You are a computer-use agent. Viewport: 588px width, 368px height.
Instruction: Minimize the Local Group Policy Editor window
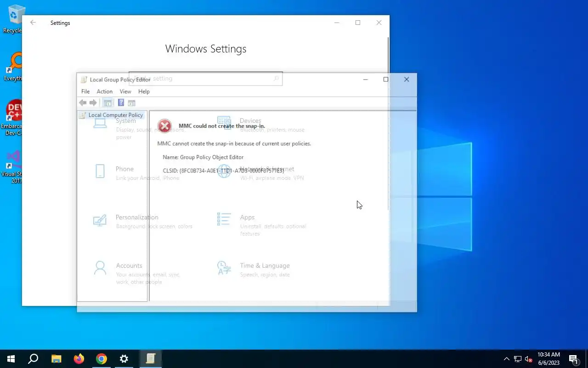(365, 80)
